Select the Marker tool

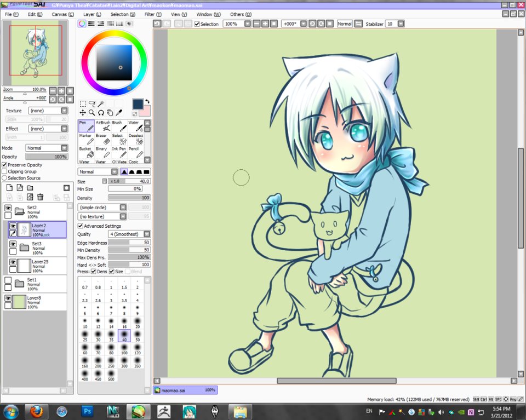click(87, 139)
